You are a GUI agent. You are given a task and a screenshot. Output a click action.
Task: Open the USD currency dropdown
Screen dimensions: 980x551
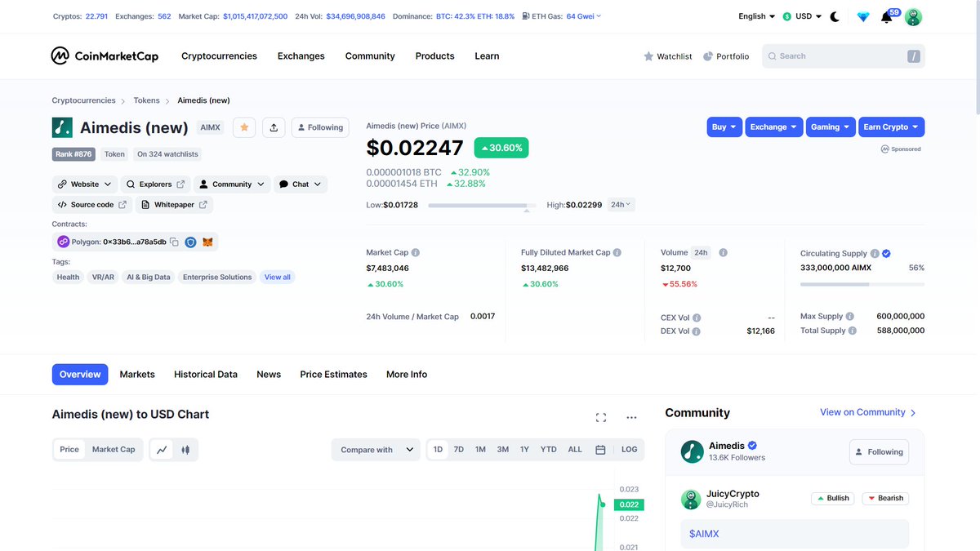802,16
